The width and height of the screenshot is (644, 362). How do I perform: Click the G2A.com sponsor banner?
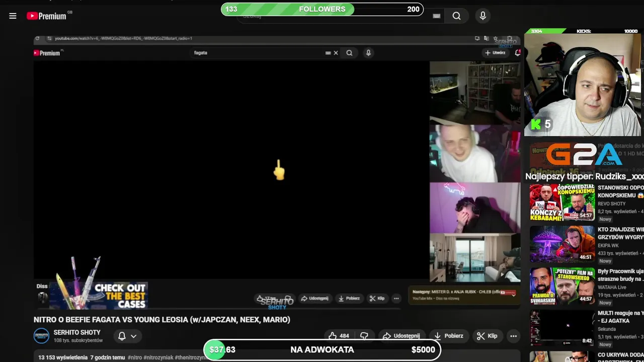coord(584,155)
